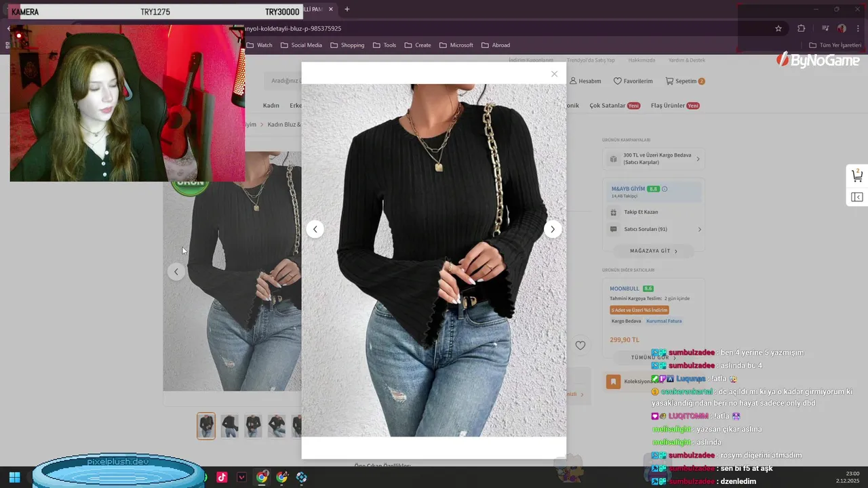Open the Watch bookmarks folder
Image resolution: width=868 pixels, height=488 pixels.
click(x=259, y=45)
